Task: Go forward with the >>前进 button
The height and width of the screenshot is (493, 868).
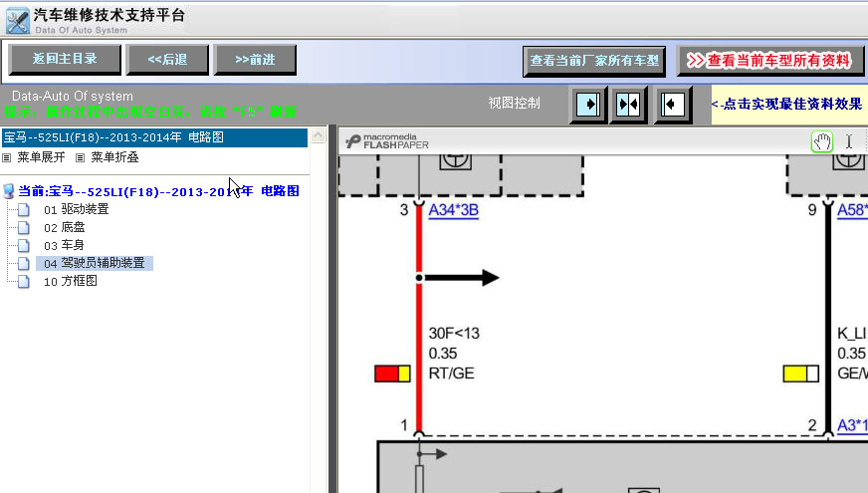Action: [x=255, y=60]
